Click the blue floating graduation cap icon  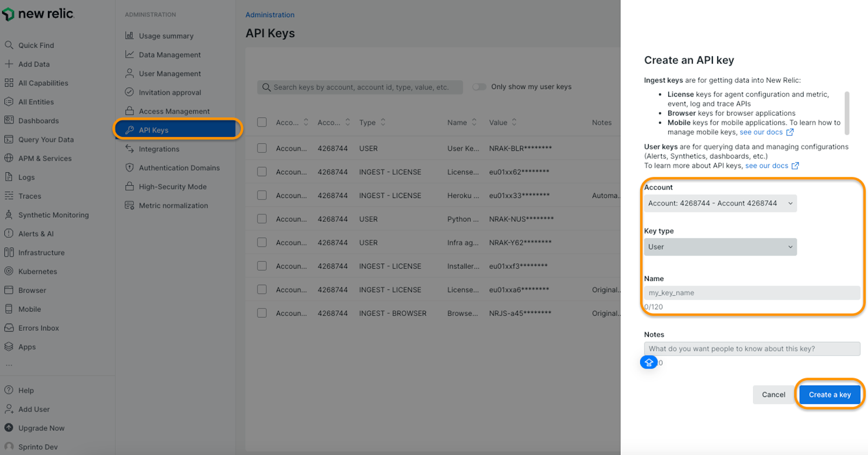[x=649, y=362]
